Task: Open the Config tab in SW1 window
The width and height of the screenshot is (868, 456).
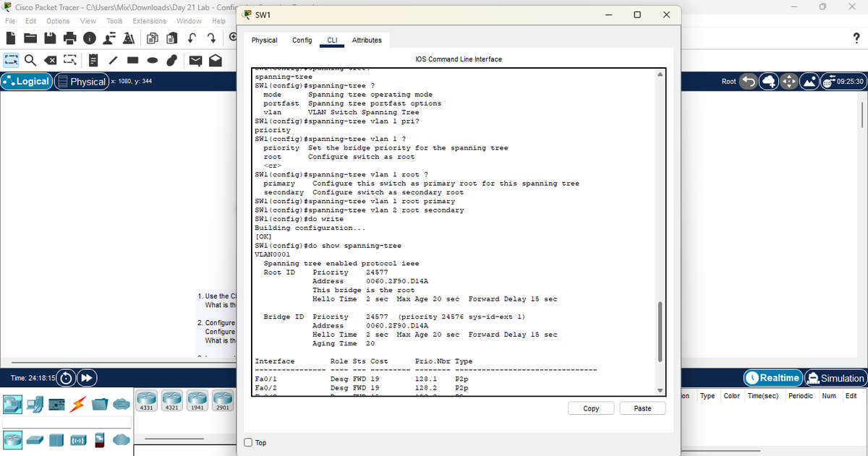Action: pos(302,40)
